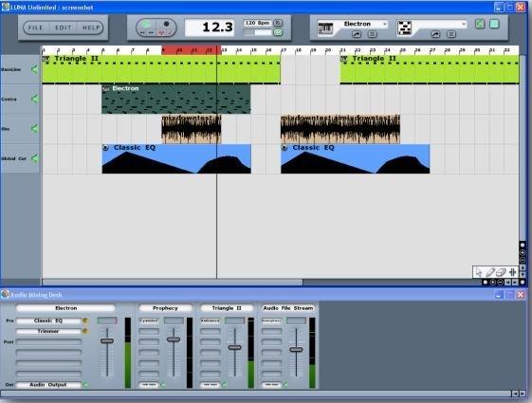The width and height of the screenshot is (532, 403).
Task: Click the piano keyboard instrument icon
Action: pos(325,28)
